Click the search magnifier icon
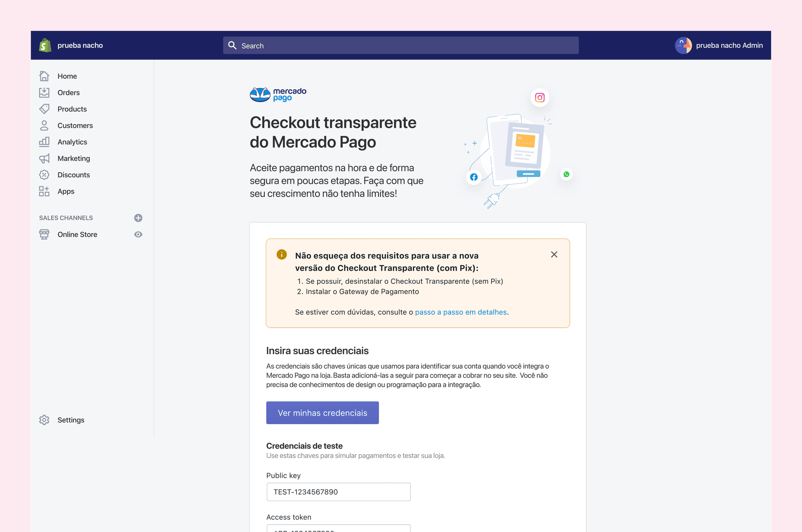The image size is (802, 532). coord(232,45)
